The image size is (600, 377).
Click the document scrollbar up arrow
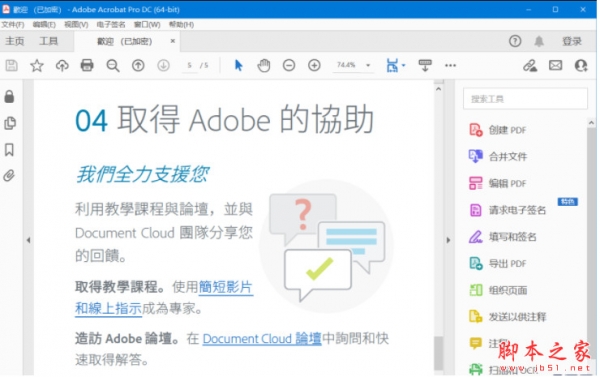(x=439, y=89)
